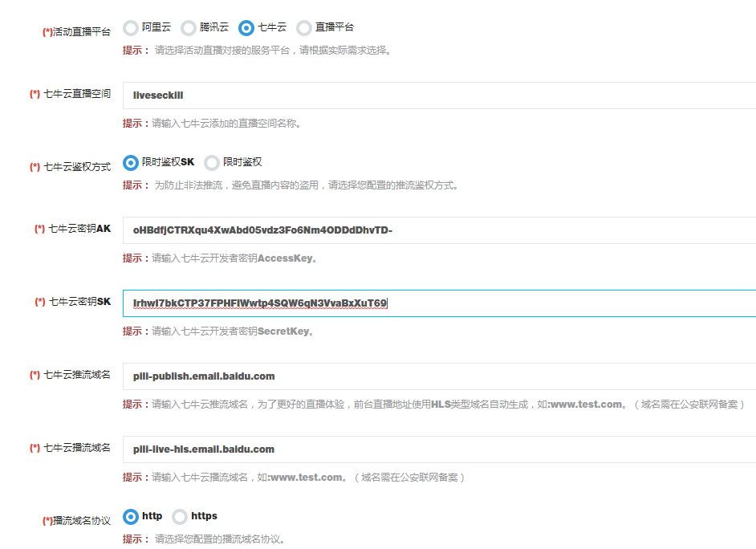Click the hint about HLS类型域名
The width and height of the screenshot is (756, 549).
434,405
